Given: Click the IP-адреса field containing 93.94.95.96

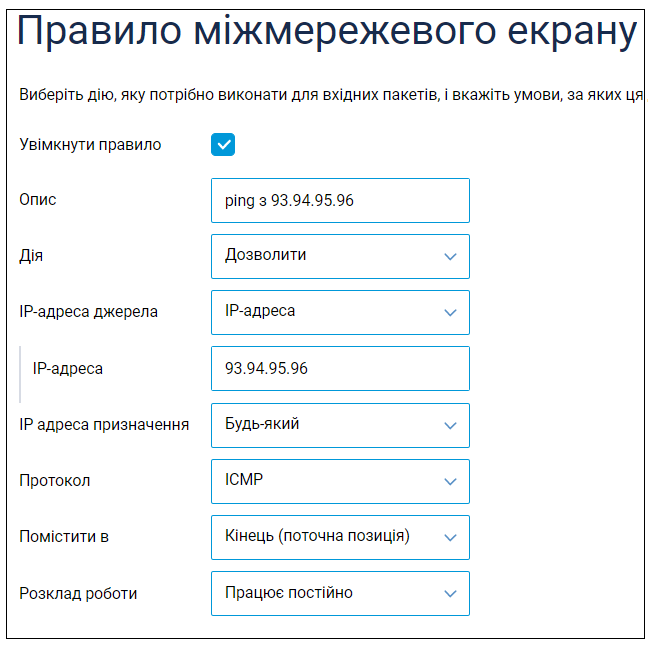Looking at the screenshot, I should (x=340, y=368).
